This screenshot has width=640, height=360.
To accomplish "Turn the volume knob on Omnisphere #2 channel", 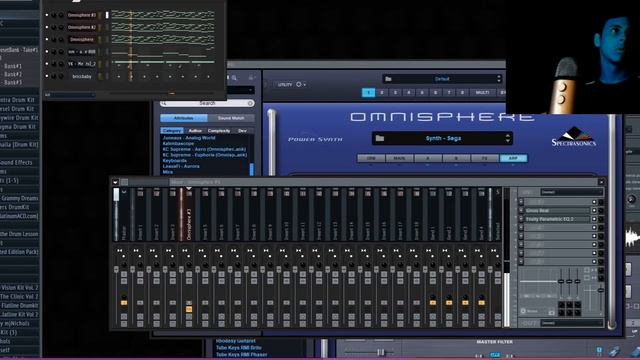I will (x=61, y=27).
